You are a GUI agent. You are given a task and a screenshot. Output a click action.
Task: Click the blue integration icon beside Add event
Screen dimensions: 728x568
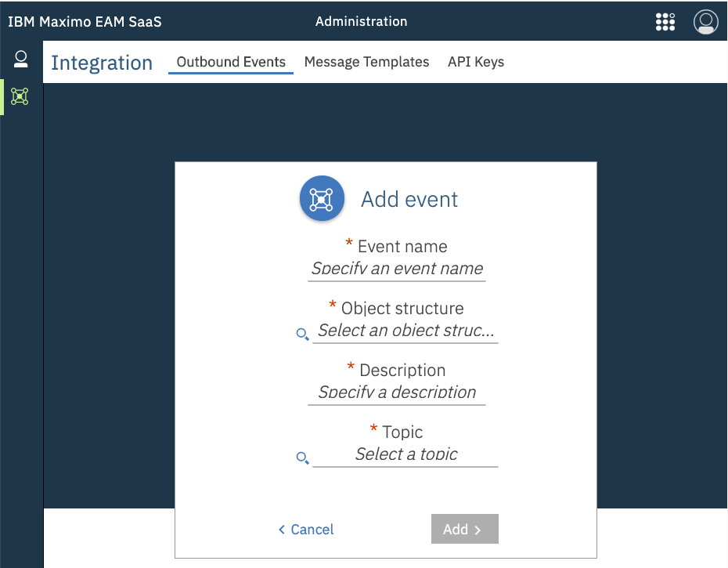click(x=322, y=199)
